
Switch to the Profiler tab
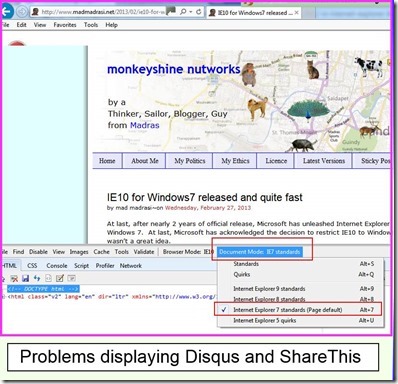point(105,266)
